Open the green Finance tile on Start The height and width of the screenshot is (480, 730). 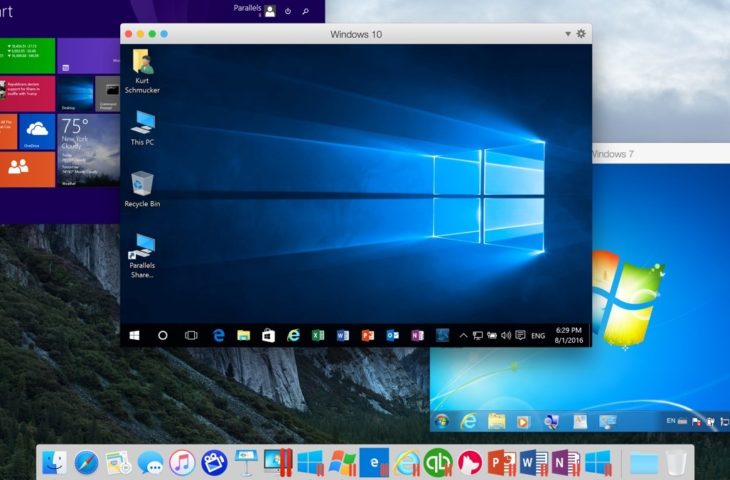27,56
